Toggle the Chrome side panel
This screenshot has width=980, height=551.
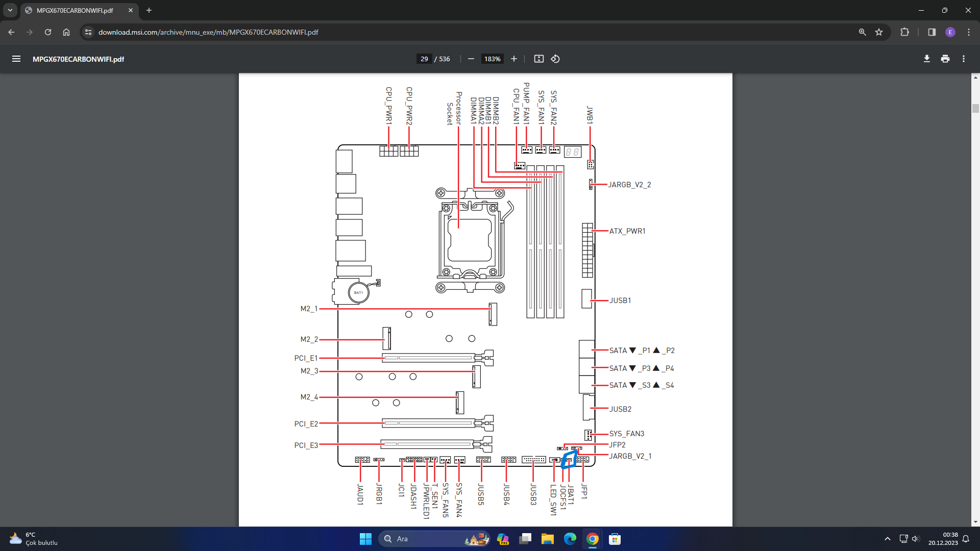(x=932, y=32)
